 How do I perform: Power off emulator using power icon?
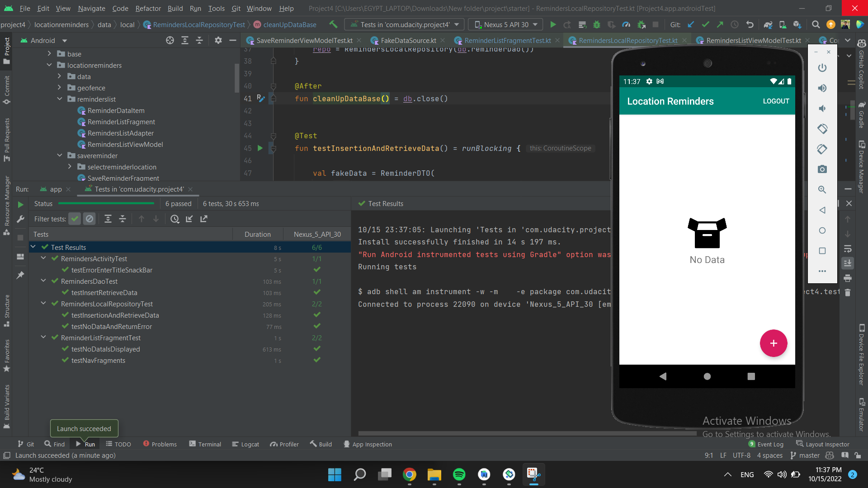822,68
